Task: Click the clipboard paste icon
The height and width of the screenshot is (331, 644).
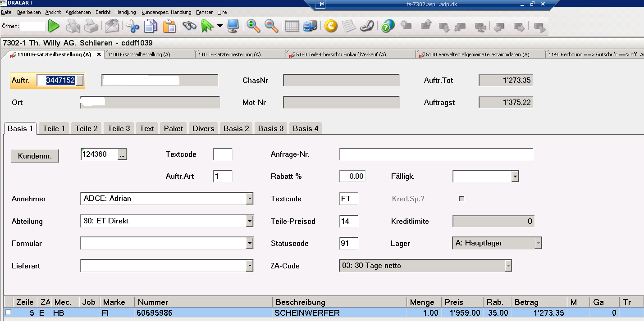Action: (169, 26)
